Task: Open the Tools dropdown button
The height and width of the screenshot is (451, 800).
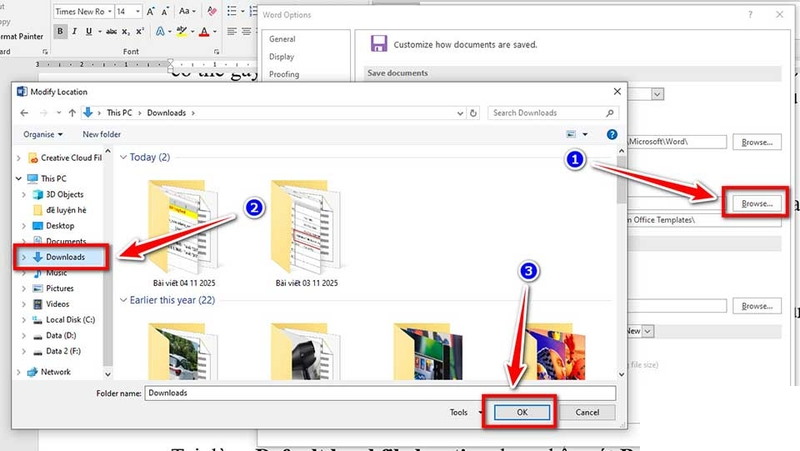Action: point(460,411)
